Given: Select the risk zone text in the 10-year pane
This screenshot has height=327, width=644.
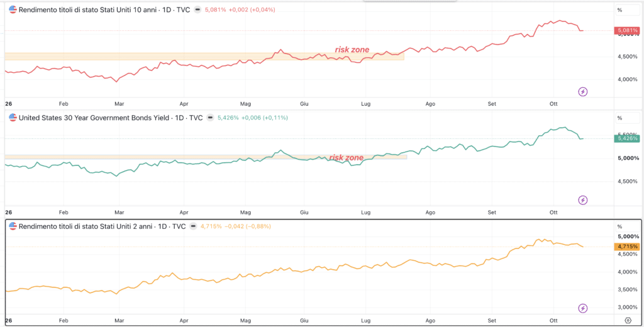Looking at the screenshot, I should tap(352, 50).
